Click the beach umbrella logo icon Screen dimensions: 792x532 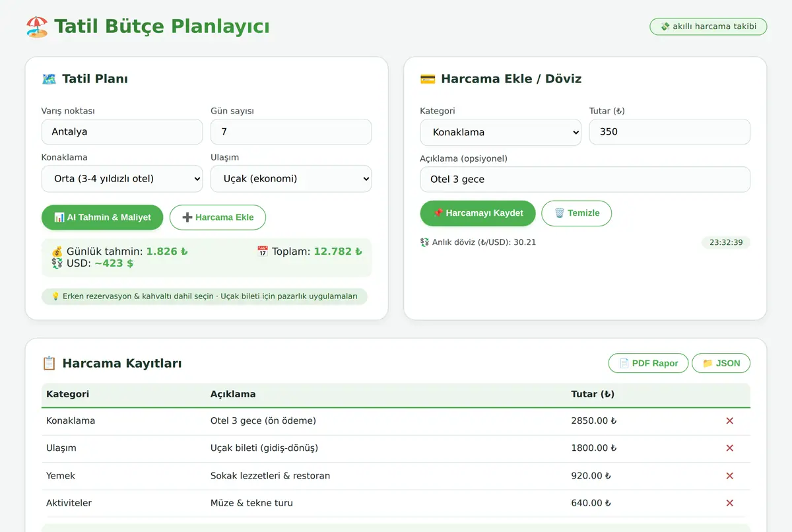click(x=37, y=27)
